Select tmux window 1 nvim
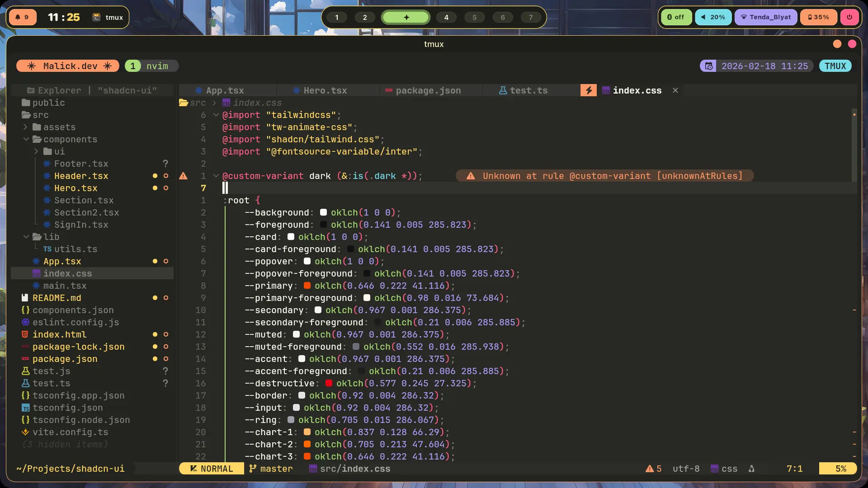This screenshot has width=868, height=488. coord(151,66)
